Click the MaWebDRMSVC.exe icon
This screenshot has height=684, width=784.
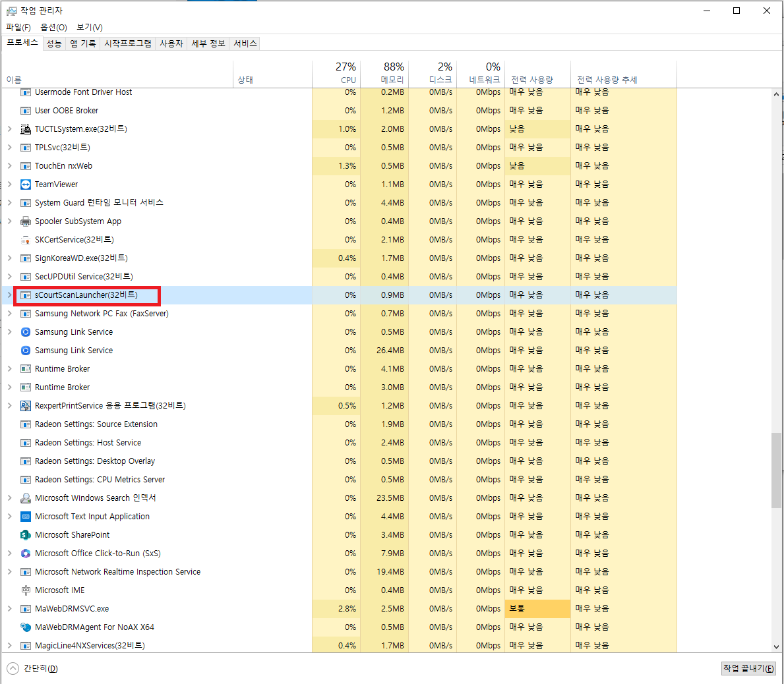tap(26, 609)
